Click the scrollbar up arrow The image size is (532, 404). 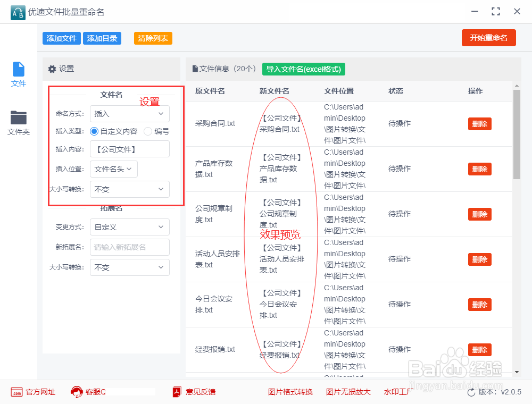click(x=517, y=86)
